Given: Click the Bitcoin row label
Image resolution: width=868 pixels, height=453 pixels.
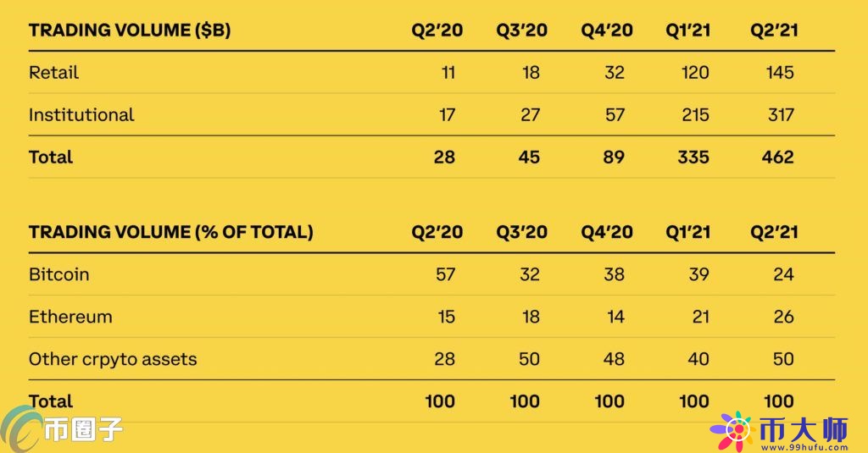Looking at the screenshot, I should 58,274.
